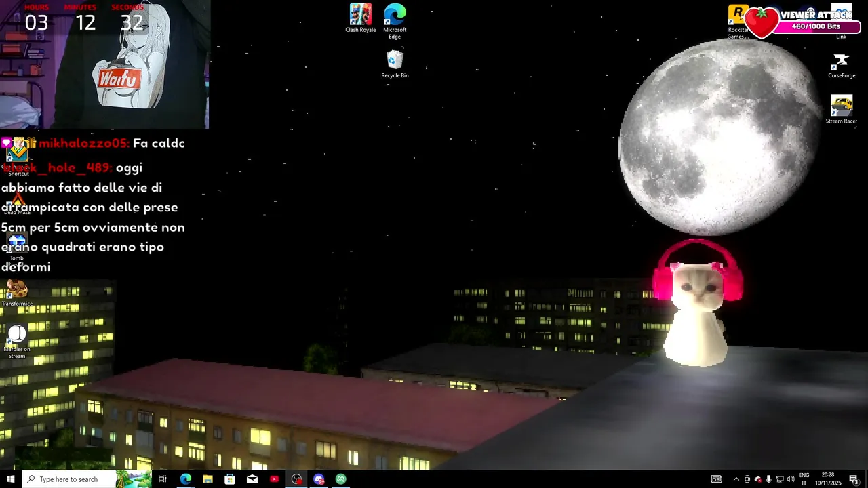
Task: Open Microsoft Edge from the taskbar
Action: point(185,479)
